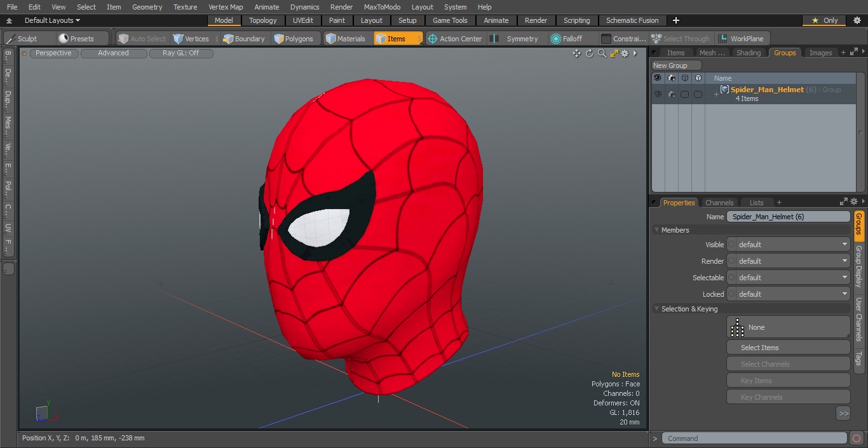Collapse the Selection & Keying section
The width and height of the screenshot is (868, 448).
click(656, 309)
